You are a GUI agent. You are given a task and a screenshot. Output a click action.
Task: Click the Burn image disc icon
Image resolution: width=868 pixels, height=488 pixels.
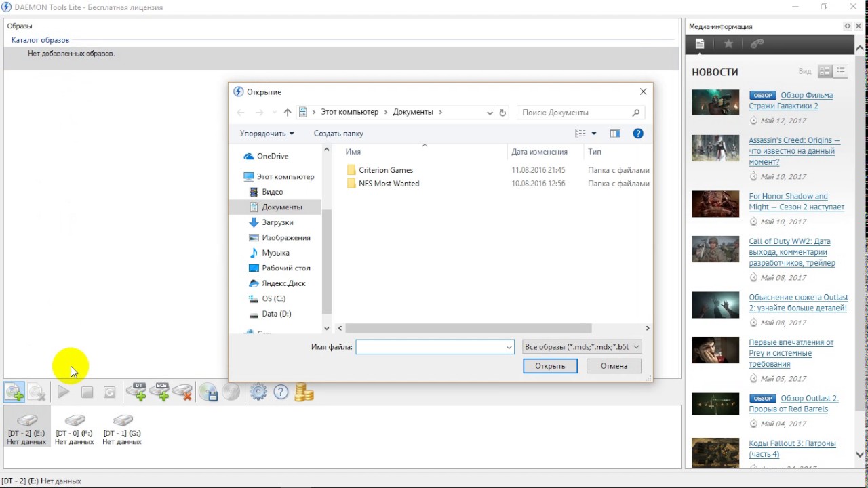(231, 392)
